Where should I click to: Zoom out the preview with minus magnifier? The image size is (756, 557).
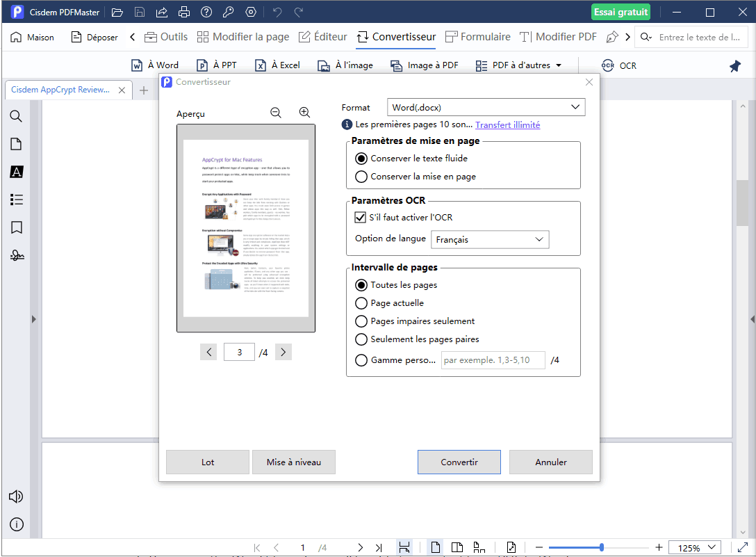tap(276, 113)
